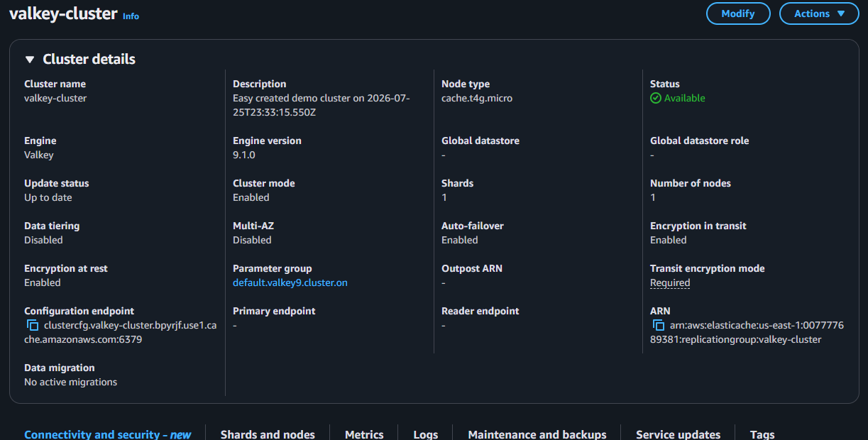Select the cache.t4g.micro node type value

point(477,98)
